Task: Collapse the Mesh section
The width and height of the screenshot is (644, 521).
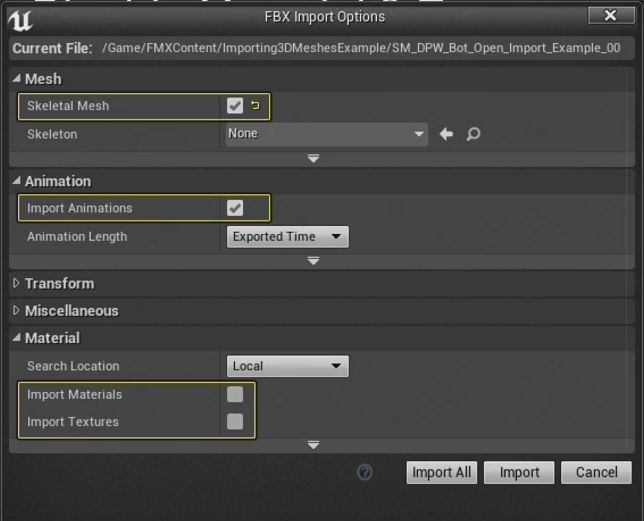Action: pos(16,78)
